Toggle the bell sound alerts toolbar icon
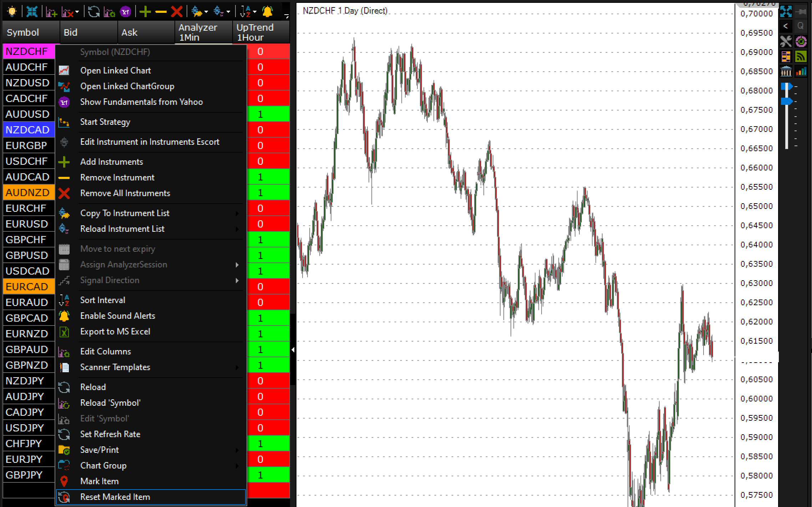The width and height of the screenshot is (812, 507). [x=267, y=12]
